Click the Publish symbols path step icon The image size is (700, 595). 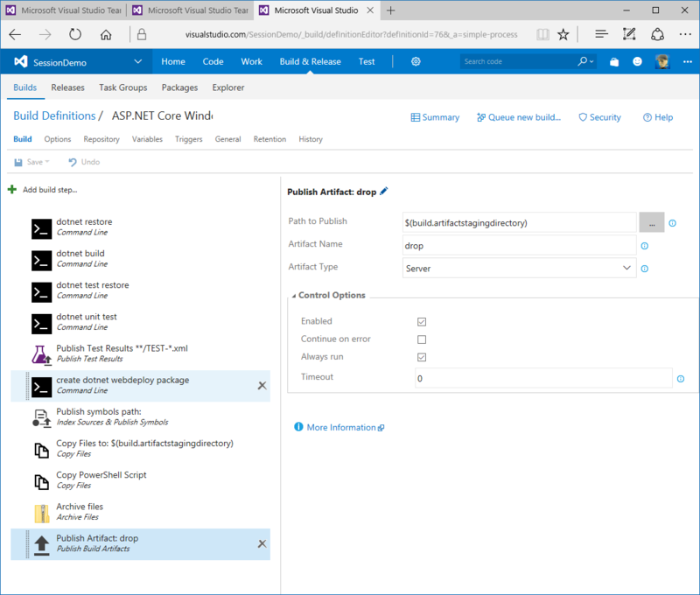pos(41,418)
